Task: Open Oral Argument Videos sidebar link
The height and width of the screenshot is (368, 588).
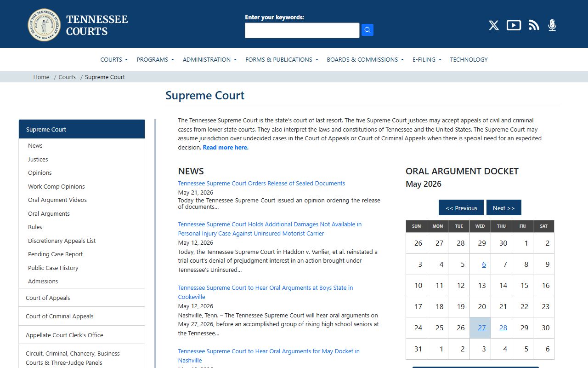Action: tap(57, 200)
